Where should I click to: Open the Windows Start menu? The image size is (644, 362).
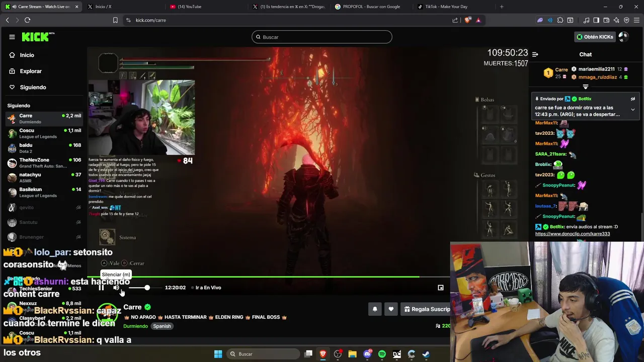[x=218, y=354]
